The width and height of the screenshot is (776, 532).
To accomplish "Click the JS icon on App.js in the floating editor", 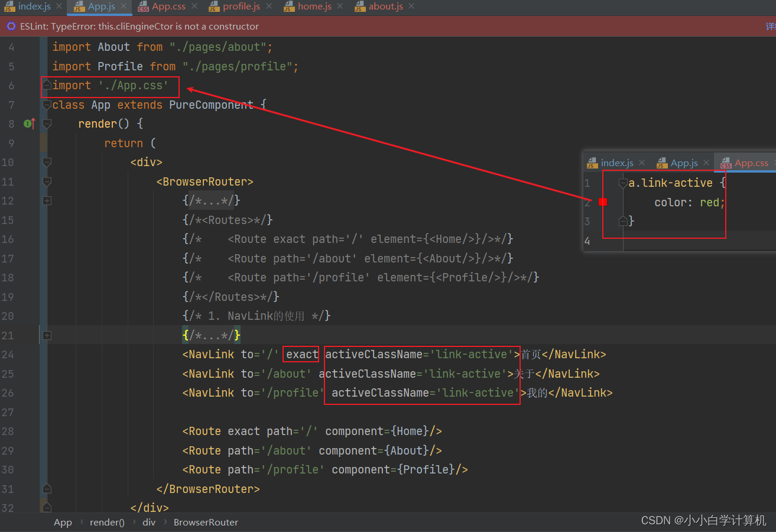I will tap(662, 162).
